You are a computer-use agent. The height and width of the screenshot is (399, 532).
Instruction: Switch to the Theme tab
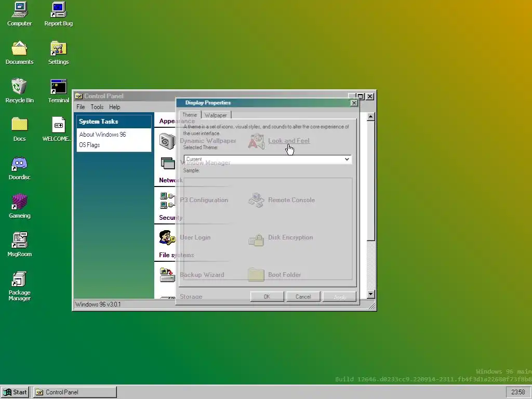[190, 115]
